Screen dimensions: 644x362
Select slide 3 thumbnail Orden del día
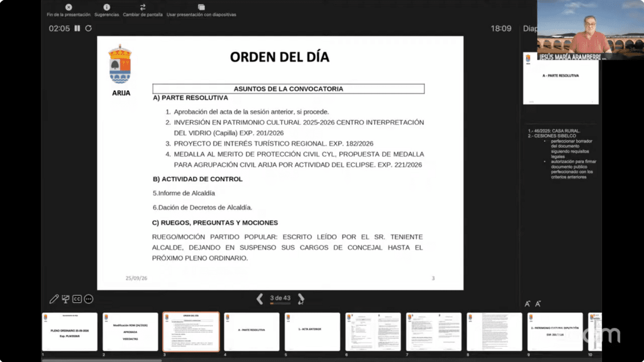(191, 332)
